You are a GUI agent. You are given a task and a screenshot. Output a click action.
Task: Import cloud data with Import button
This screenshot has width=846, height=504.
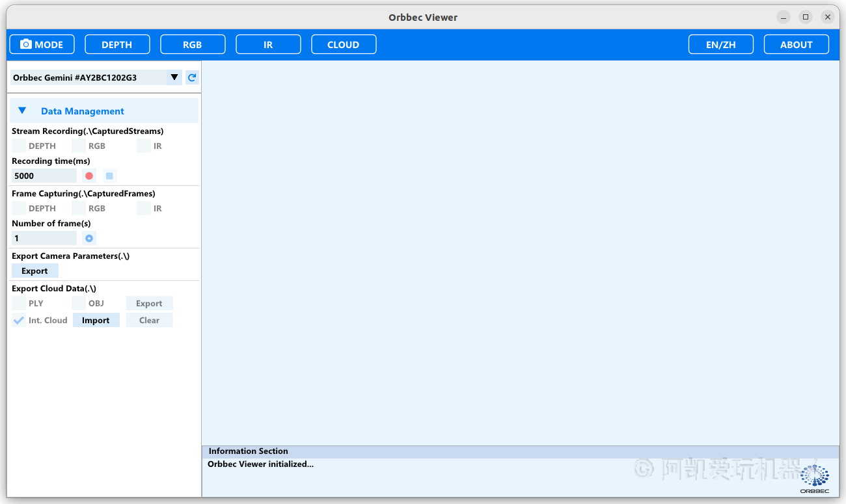tap(96, 320)
